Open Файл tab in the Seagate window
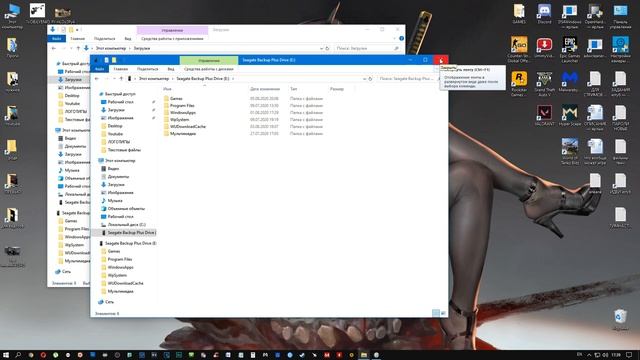Viewport: 640px width, 360px height. [x=99, y=69]
